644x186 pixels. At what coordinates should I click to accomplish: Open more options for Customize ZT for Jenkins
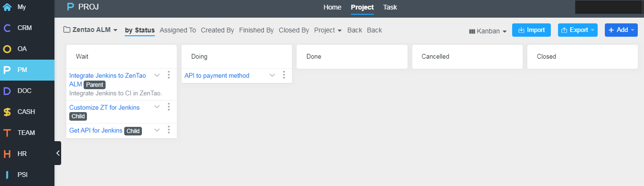(169, 107)
